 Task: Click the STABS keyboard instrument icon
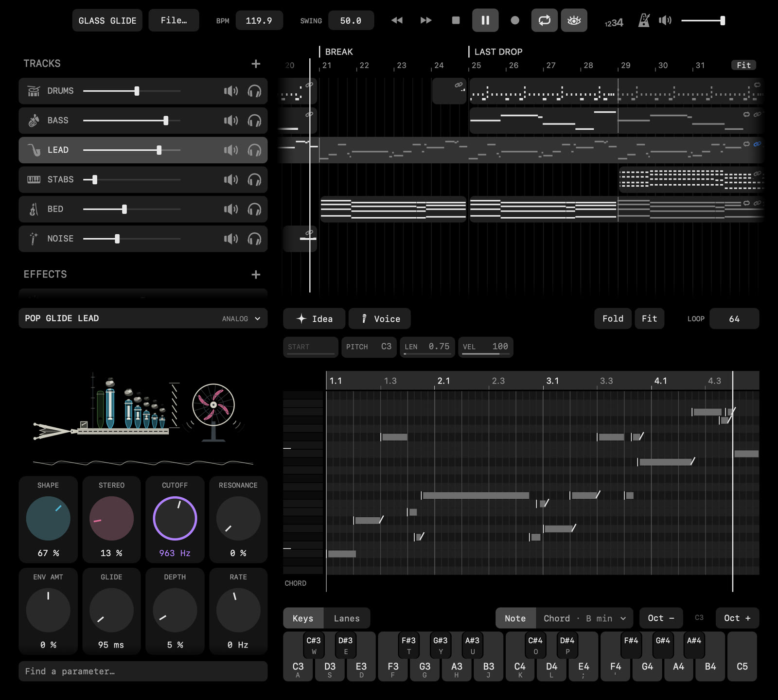point(34,180)
